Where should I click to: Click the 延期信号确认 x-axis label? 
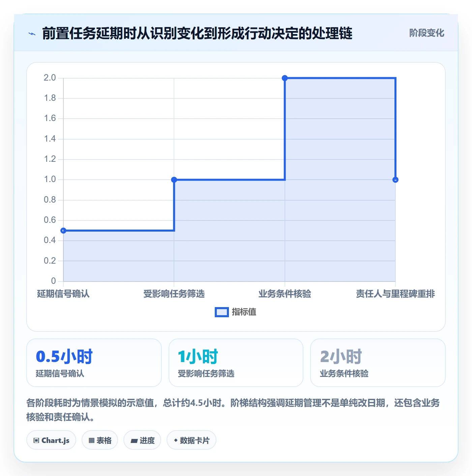click(x=63, y=294)
